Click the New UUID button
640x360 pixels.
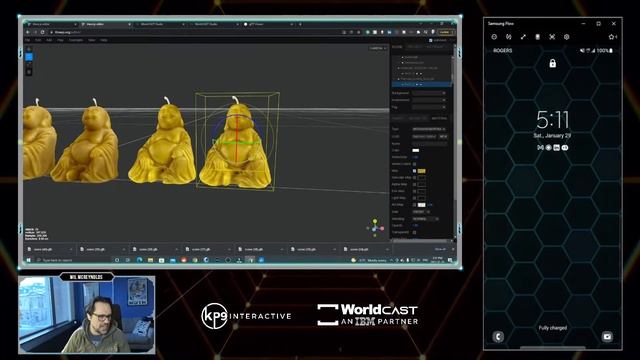pyautogui.click(x=443, y=136)
